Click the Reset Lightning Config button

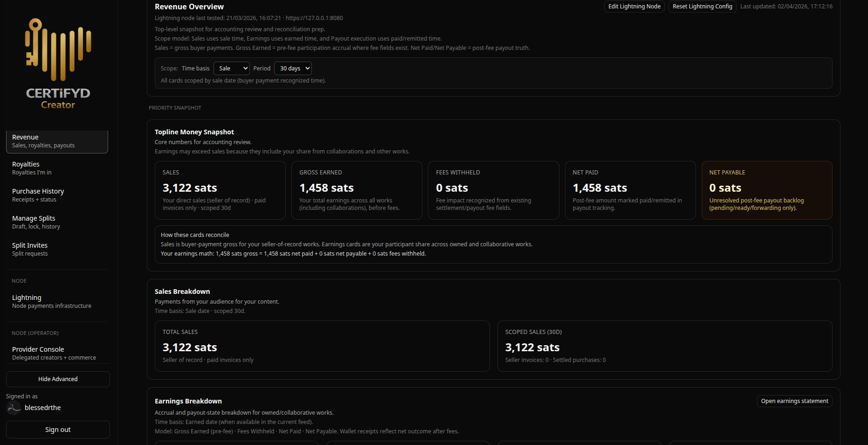point(702,7)
